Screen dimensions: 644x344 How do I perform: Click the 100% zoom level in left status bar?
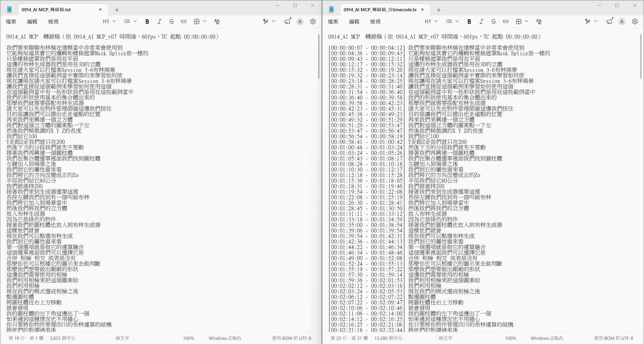(189, 338)
